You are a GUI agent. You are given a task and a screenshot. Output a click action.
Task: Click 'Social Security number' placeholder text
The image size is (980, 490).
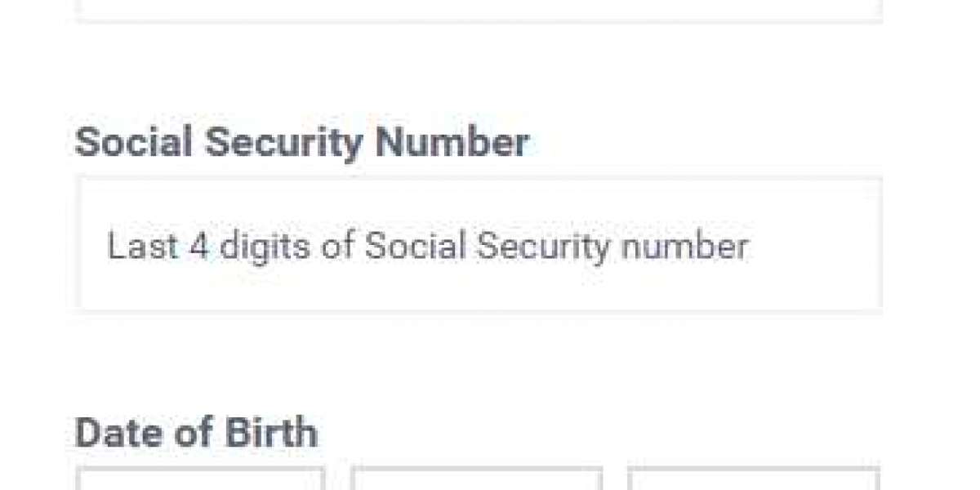(x=555, y=246)
